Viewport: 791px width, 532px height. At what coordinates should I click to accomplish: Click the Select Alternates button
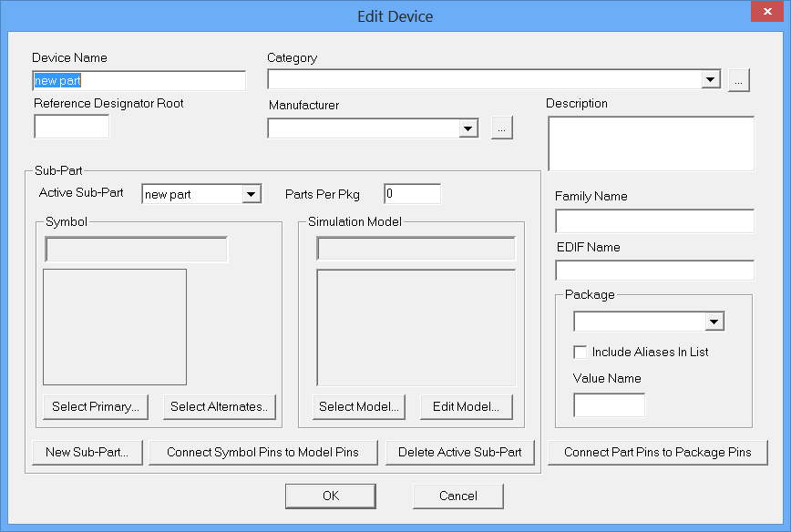(220, 407)
